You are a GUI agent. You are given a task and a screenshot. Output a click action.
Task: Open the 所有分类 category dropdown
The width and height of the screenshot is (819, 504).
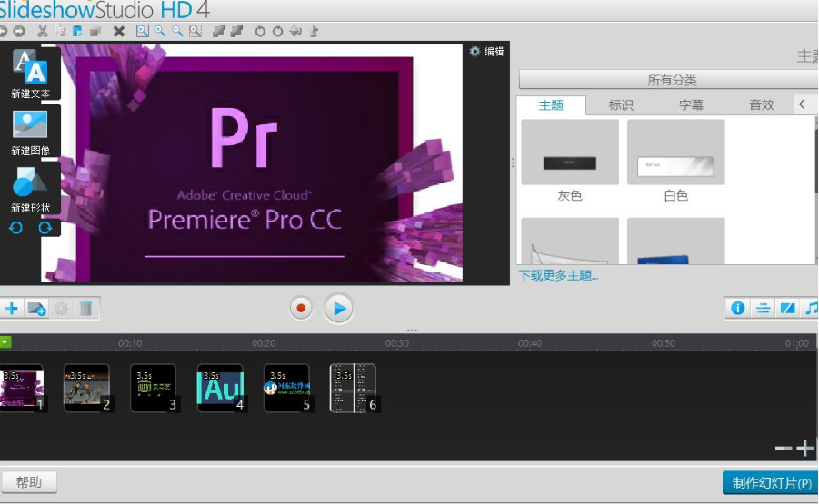(x=669, y=80)
